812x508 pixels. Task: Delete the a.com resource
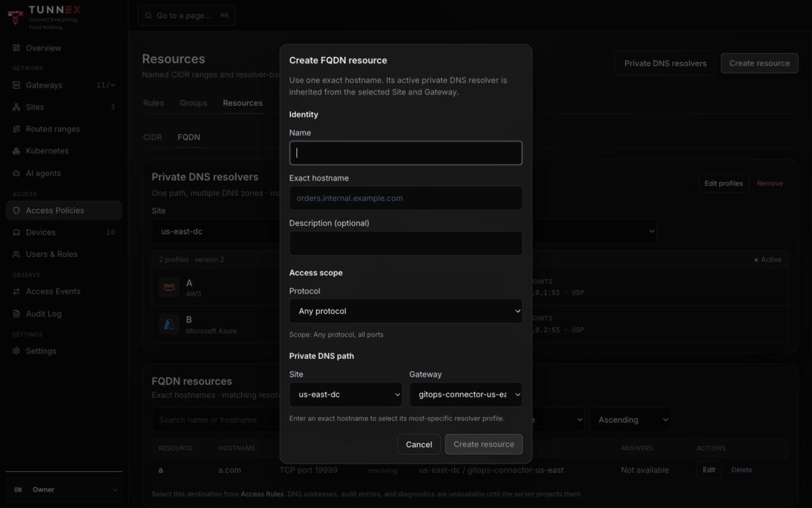click(x=742, y=470)
